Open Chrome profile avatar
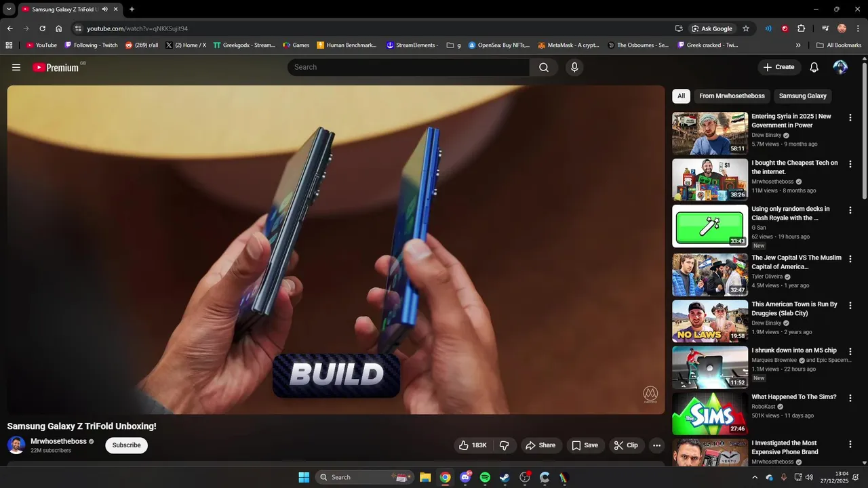868x488 pixels. (x=842, y=28)
